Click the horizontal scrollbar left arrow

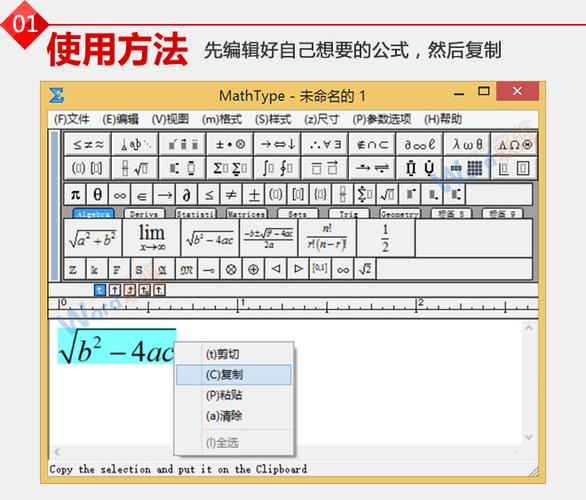(57, 452)
